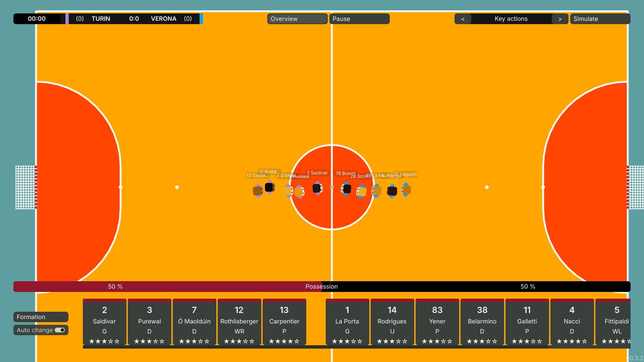Image resolution: width=644 pixels, height=362 pixels.
Task: Select player card 5 Fittipaldi
Action: pos(616,322)
